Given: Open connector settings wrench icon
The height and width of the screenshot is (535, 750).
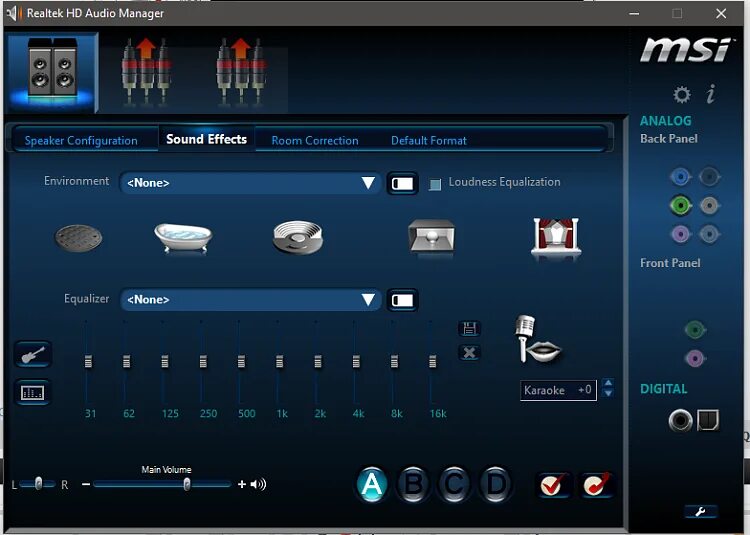Looking at the screenshot, I should tap(700, 512).
